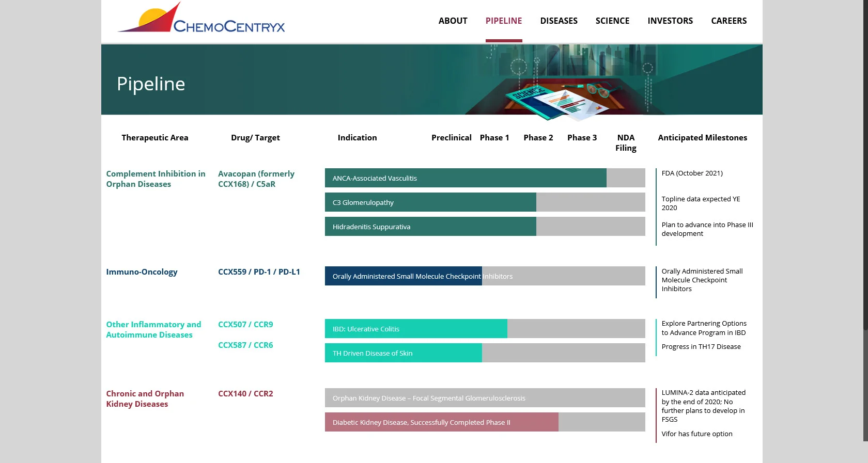Click the Pipeline banner heading

pos(151,84)
